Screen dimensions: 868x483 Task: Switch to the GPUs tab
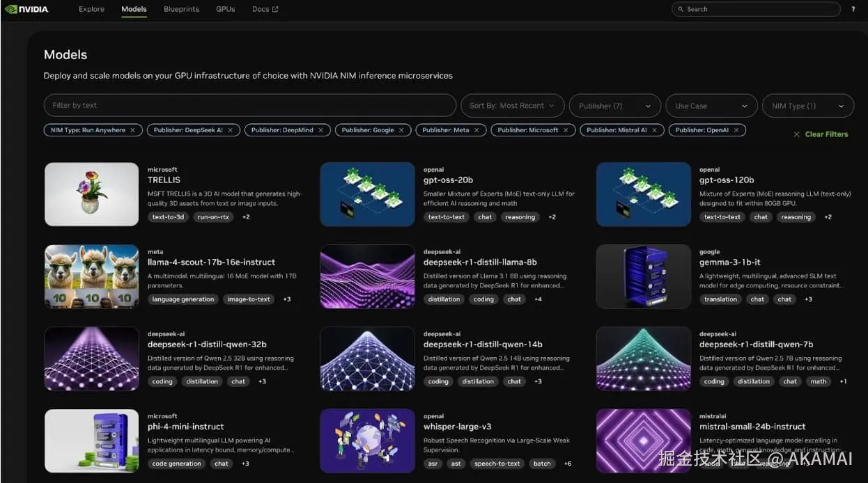pyautogui.click(x=226, y=9)
